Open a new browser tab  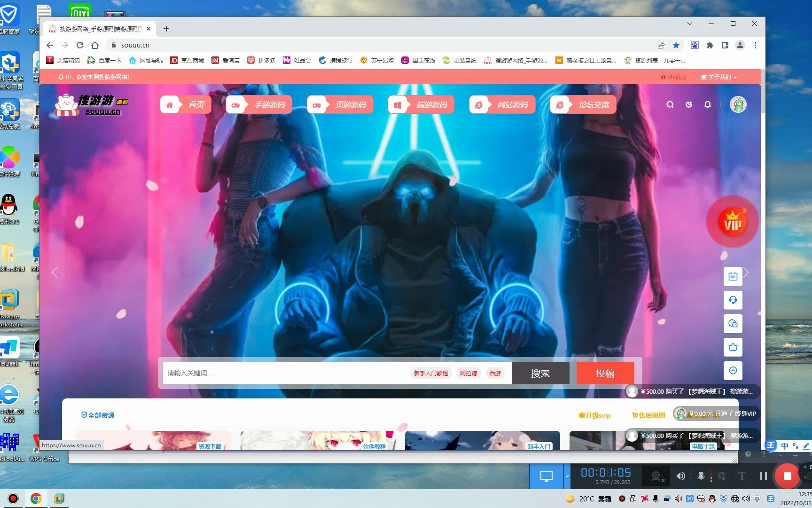(x=166, y=29)
